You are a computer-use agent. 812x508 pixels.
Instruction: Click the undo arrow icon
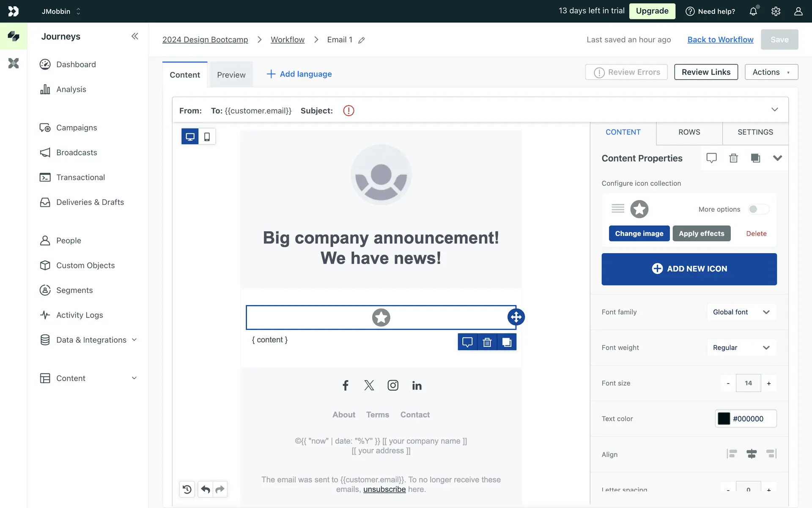pyautogui.click(x=206, y=489)
